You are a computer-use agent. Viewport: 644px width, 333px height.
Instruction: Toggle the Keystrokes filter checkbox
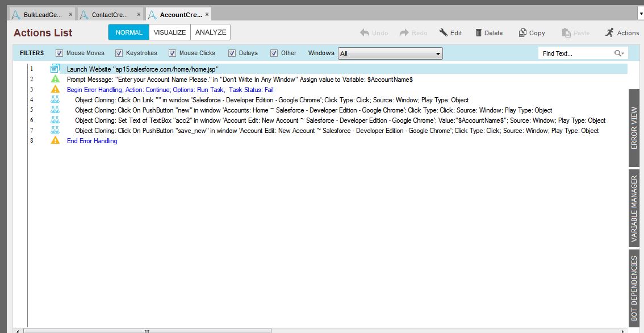[119, 53]
